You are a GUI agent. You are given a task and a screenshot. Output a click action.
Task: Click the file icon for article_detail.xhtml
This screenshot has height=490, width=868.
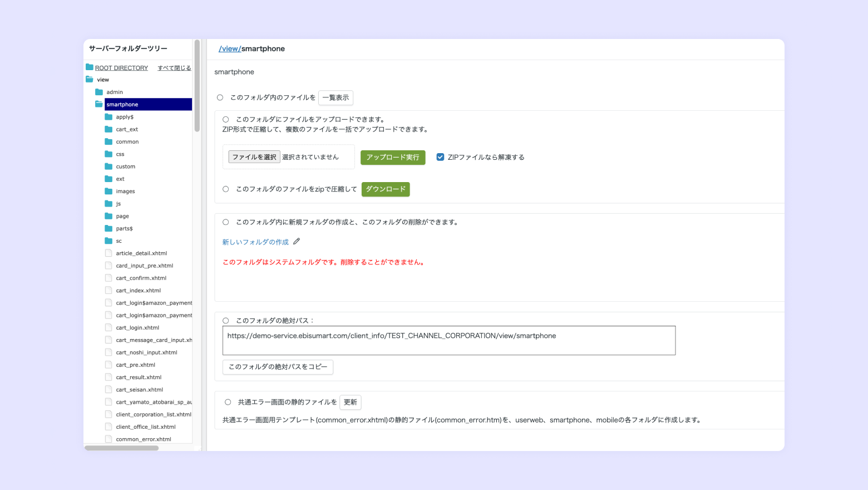(x=108, y=253)
